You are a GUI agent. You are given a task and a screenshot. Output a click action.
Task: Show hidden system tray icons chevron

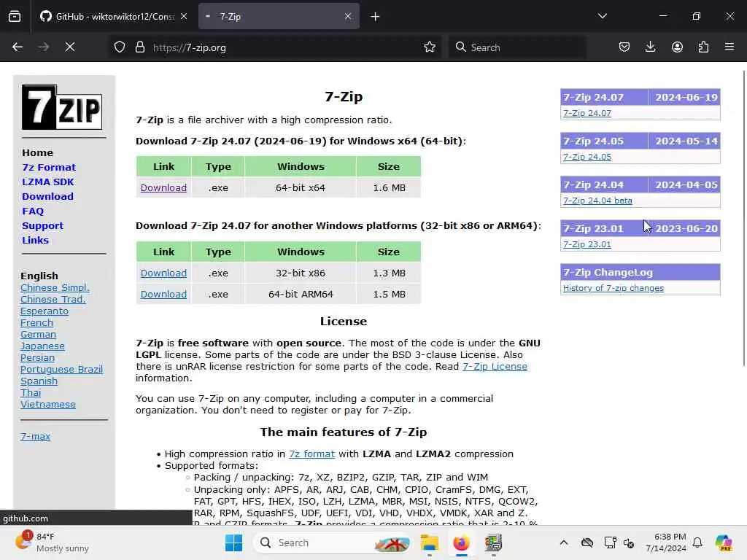coord(564,542)
